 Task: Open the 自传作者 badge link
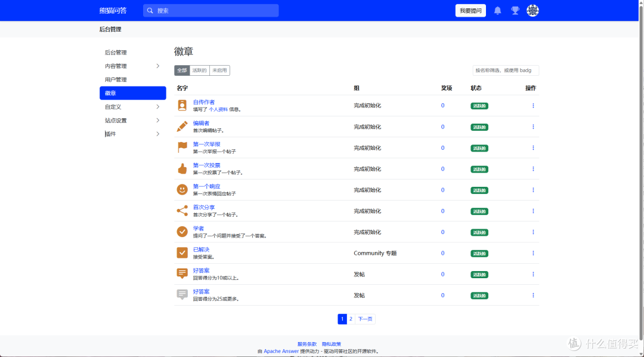click(x=204, y=102)
